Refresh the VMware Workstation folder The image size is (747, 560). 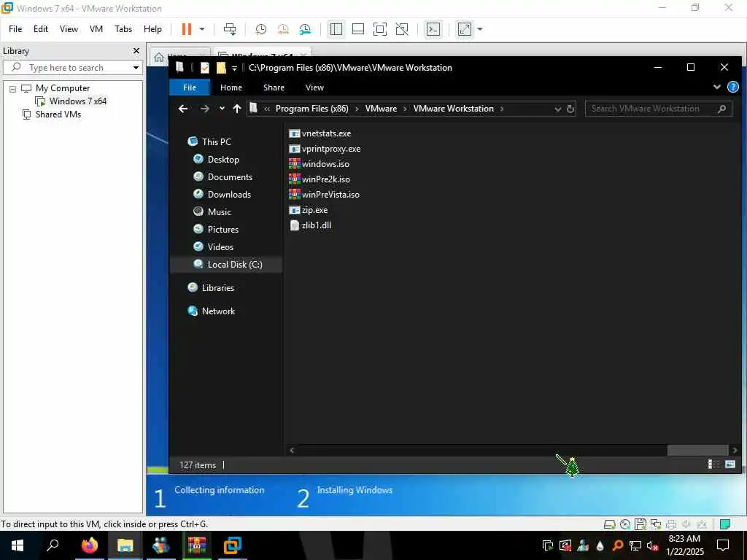[570, 109]
